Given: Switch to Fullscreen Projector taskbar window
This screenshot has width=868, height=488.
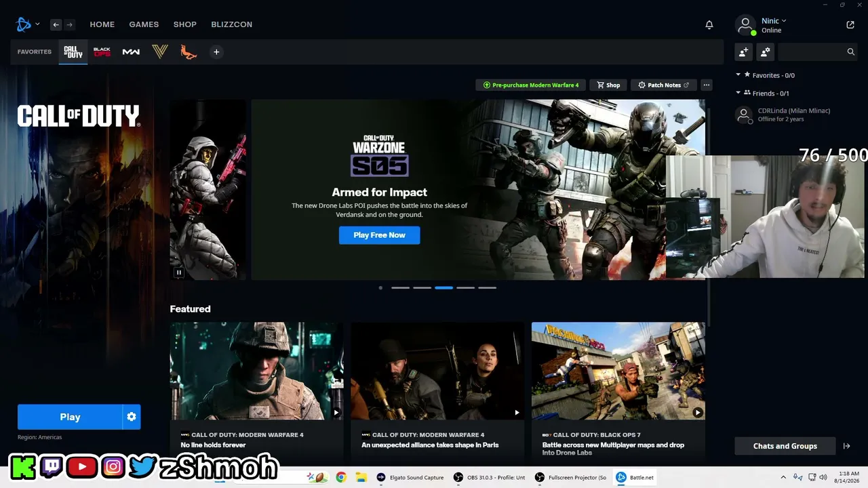Looking at the screenshot, I should (571, 477).
